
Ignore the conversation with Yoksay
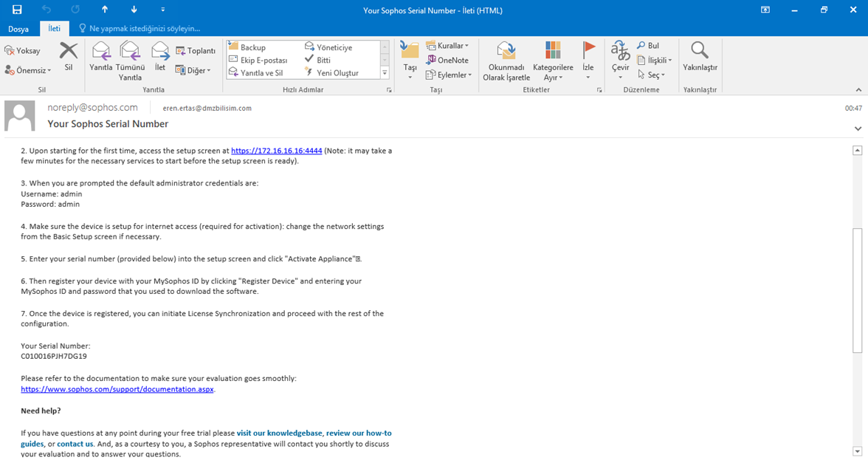coord(23,50)
